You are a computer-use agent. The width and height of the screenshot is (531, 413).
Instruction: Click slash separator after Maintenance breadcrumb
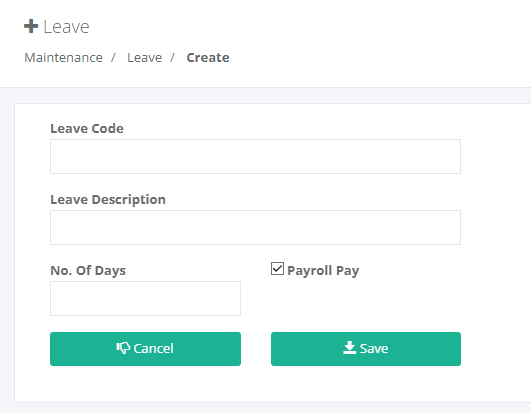click(x=113, y=58)
